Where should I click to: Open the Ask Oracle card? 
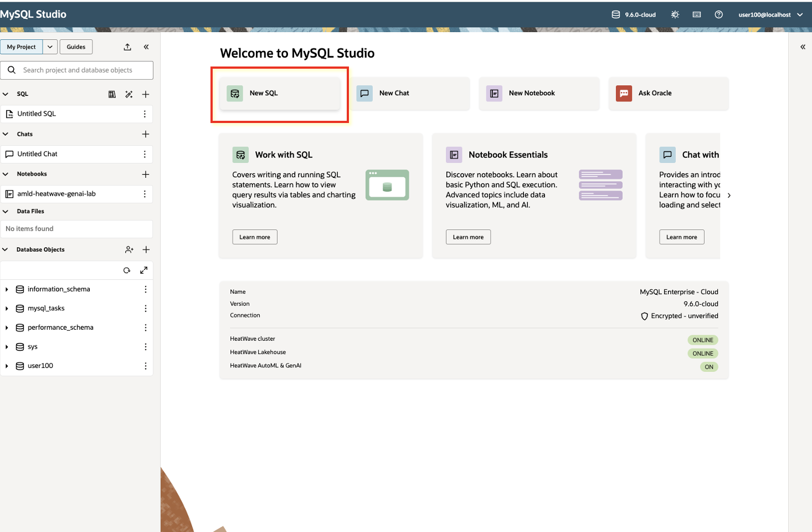[669, 93]
